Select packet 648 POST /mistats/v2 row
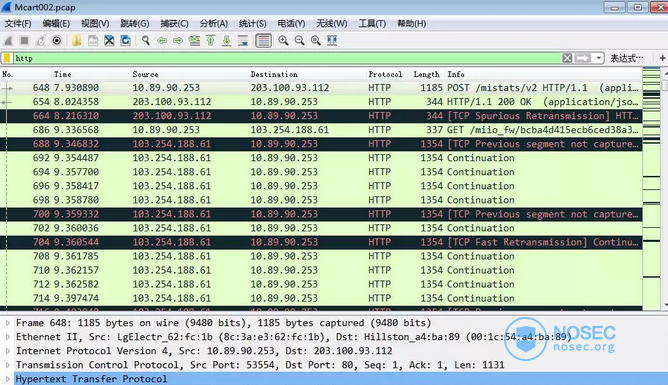Screen dimensions: 668x385 (x=321, y=88)
